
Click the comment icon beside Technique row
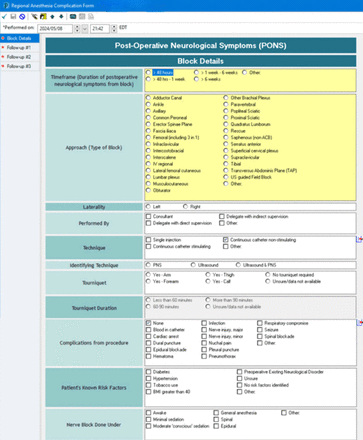coord(359,239)
